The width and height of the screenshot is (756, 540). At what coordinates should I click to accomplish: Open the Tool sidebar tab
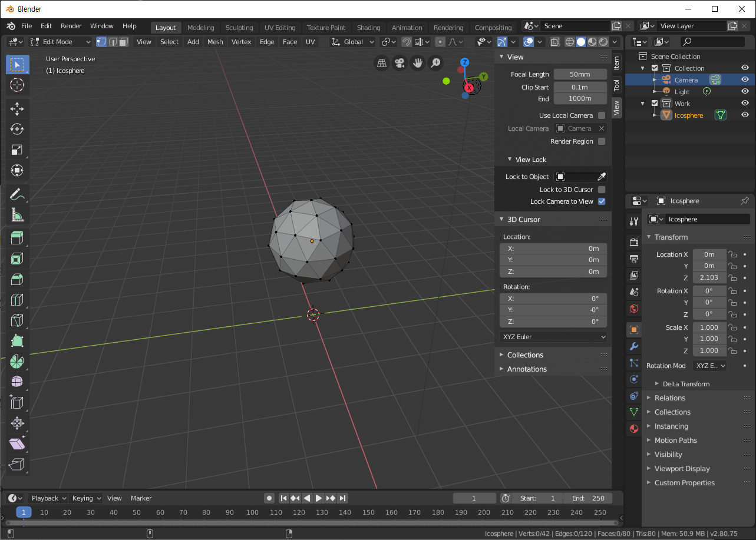tap(617, 84)
